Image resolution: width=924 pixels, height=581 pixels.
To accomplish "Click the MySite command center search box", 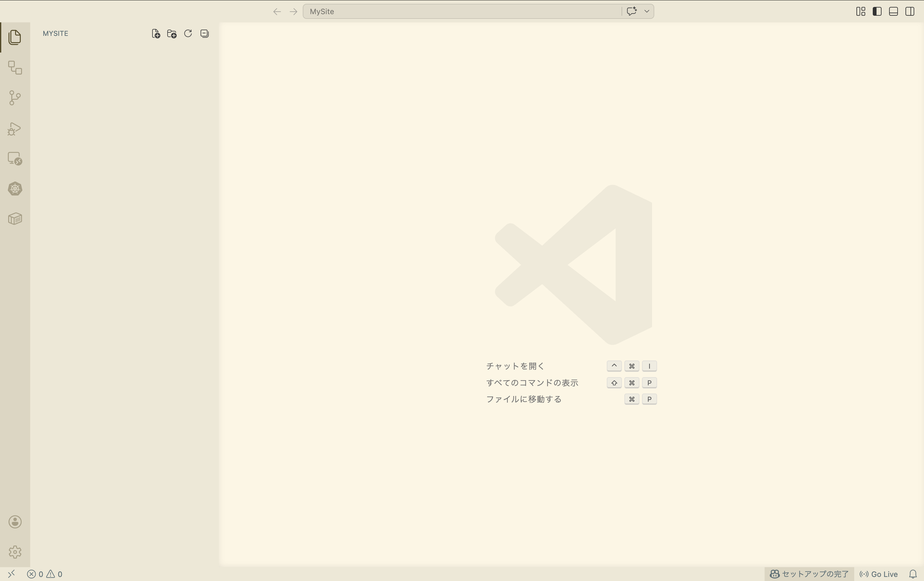I will pyautogui.click(x=461, y=12).
